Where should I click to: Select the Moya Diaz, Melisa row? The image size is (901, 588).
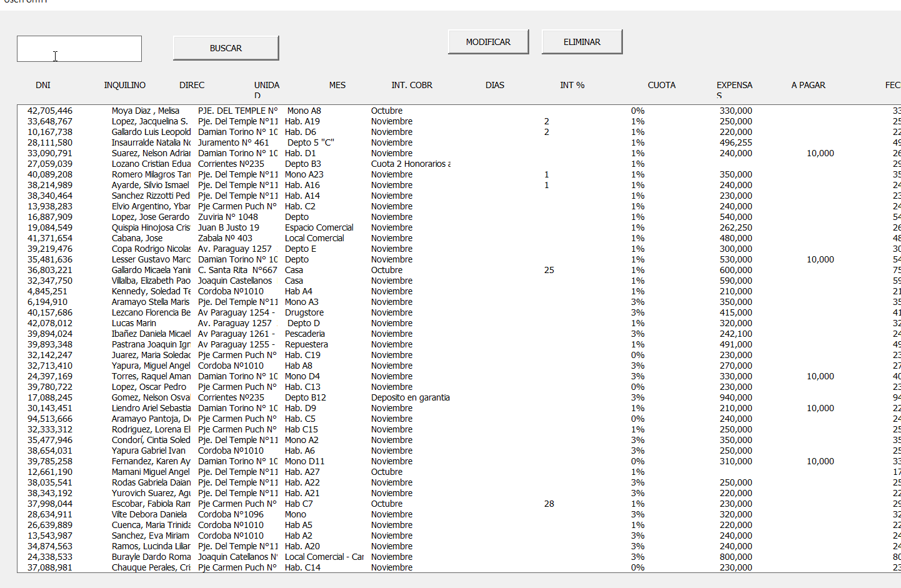[x=146, y=111]
